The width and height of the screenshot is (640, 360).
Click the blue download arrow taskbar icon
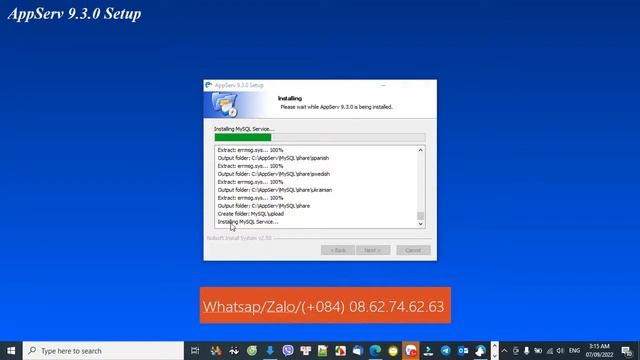pyautogui.click(x=270, y=351)
